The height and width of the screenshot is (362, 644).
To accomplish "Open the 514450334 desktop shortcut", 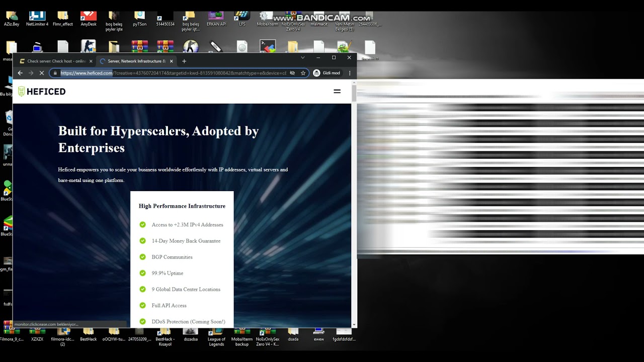I will click(x=166, y=19).
